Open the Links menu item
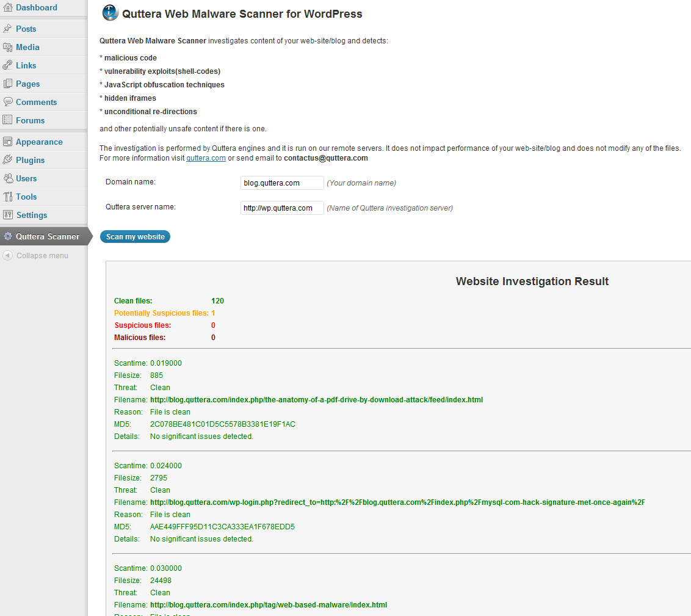This screenshot has height=616, width=691. click(26, 65)
